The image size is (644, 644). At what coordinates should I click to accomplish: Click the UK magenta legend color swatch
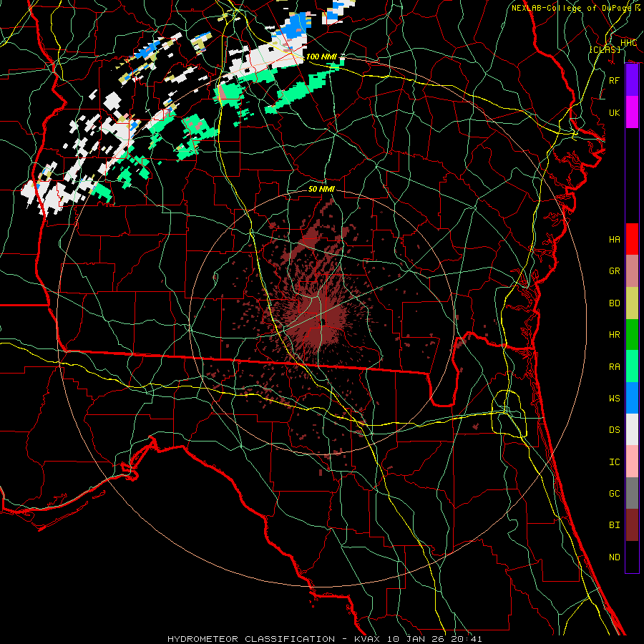632,112
